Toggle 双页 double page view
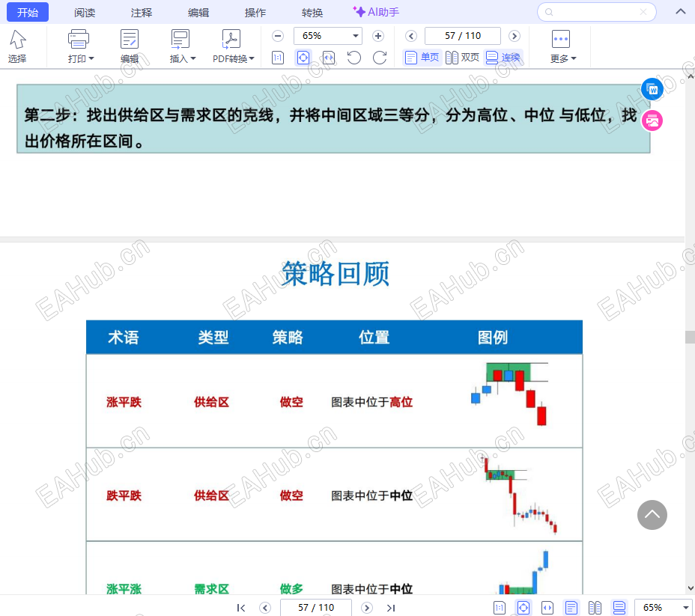695x616 pixels. pos(462,58)
